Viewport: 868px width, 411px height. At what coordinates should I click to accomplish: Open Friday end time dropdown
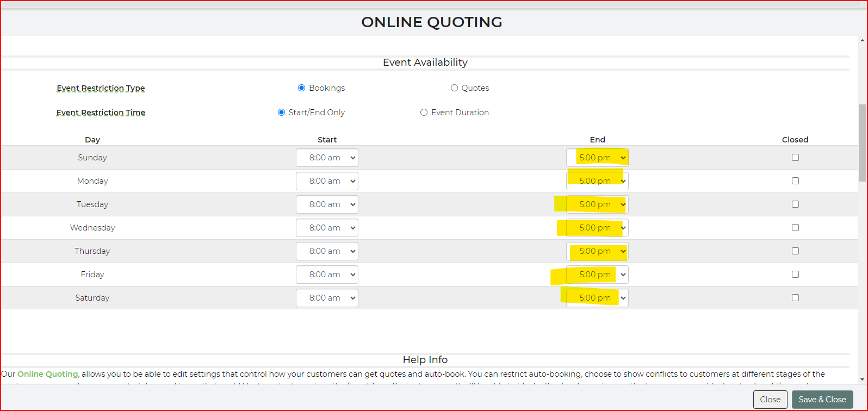point(597,275)
